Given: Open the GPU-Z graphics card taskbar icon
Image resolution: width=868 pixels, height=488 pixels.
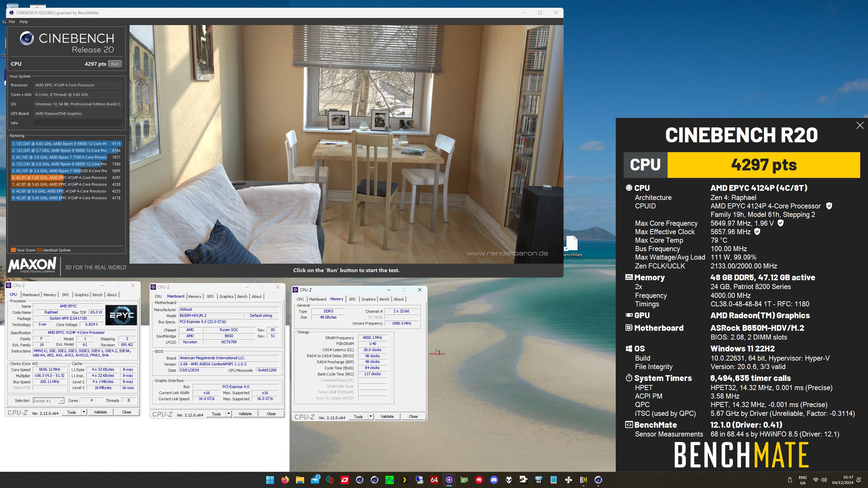Looking at the screenshot, I should pos(464,480).
